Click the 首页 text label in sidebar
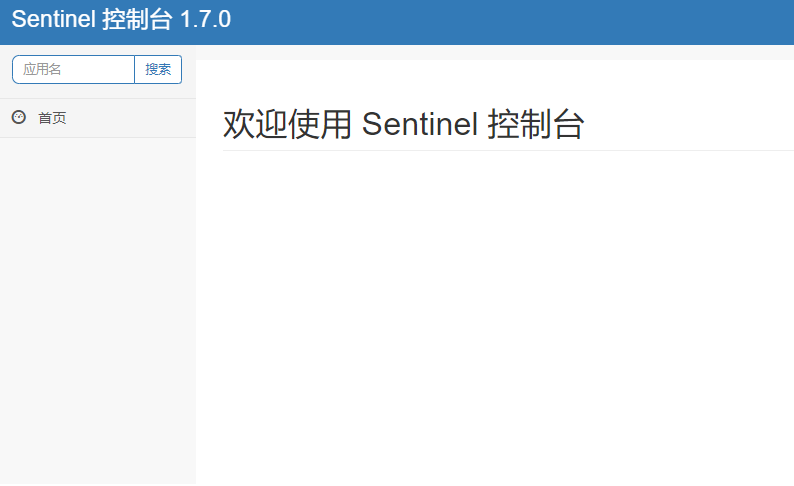Viewport: 794px width, 486px height. coord(52,118)
